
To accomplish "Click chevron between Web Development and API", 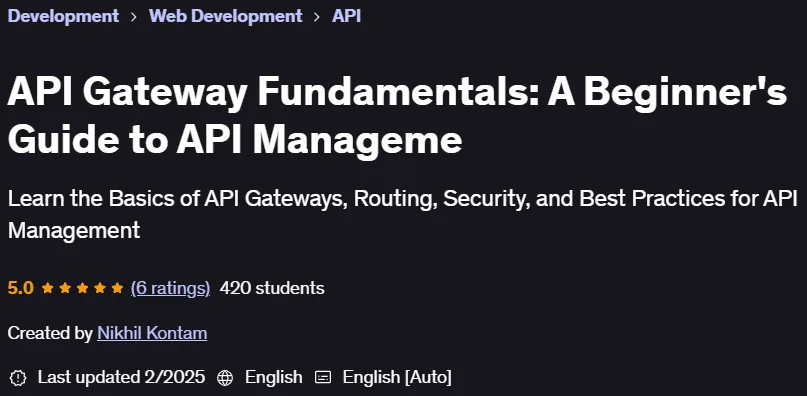I will tap(317, 17).
